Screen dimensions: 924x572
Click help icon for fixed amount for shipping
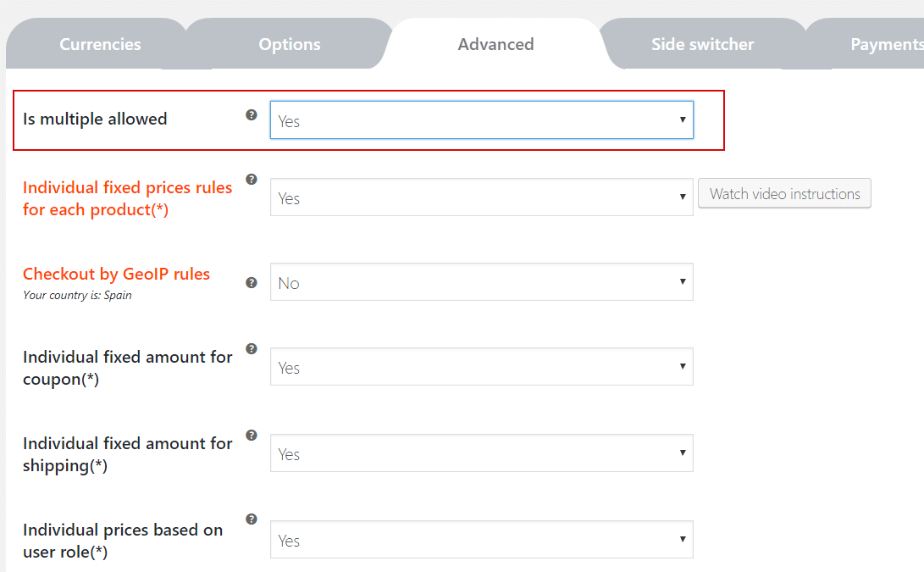coord(252,435)
